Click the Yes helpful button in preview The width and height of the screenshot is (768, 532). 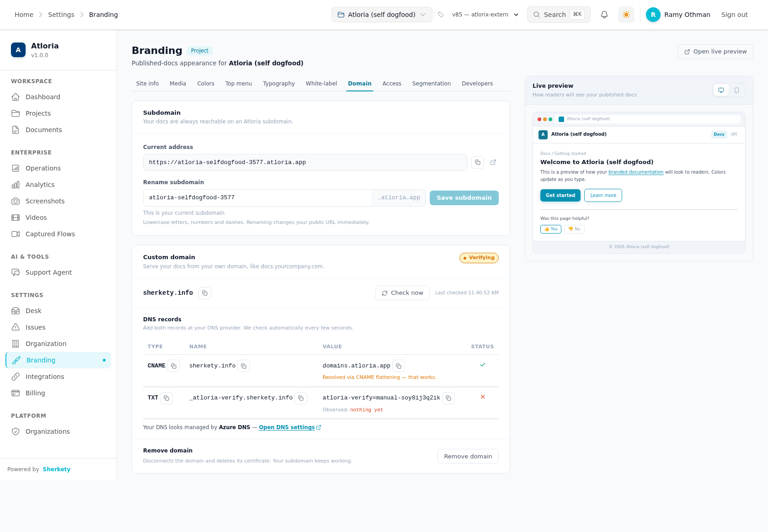click(551, 229)
